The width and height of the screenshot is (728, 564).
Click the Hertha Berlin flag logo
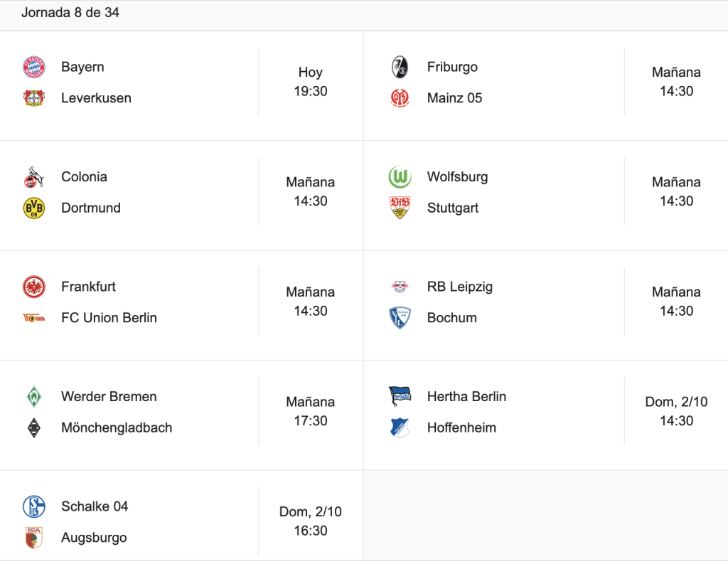pyautogui.click(x=400, y=397)
